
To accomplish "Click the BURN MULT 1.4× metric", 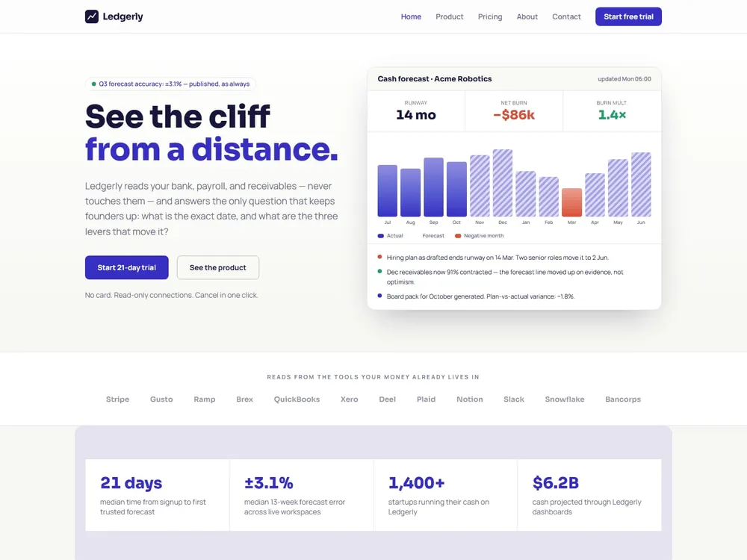I will coord(612,111).
